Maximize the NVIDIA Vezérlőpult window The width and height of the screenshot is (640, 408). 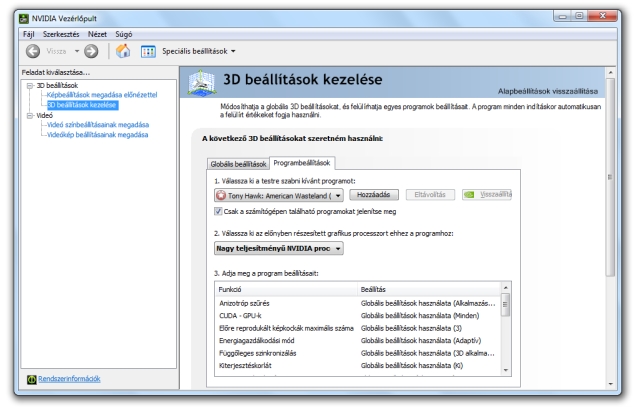click(579, 16)
